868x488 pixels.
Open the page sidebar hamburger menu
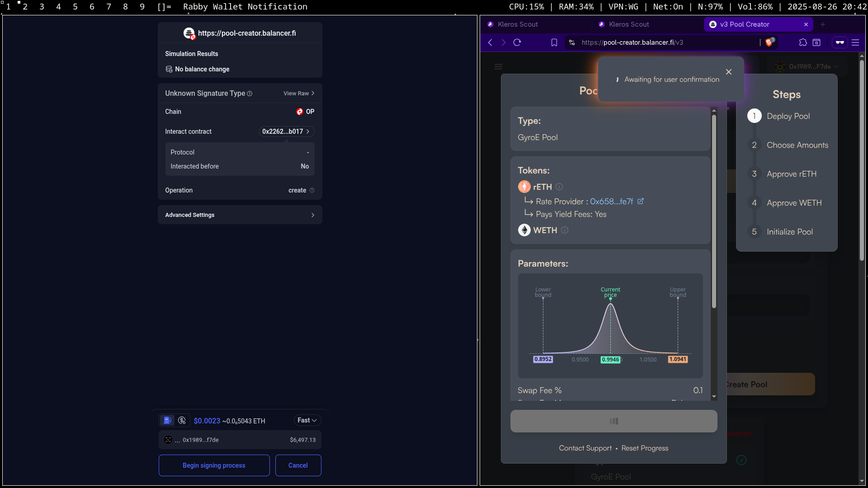(498, 66)
